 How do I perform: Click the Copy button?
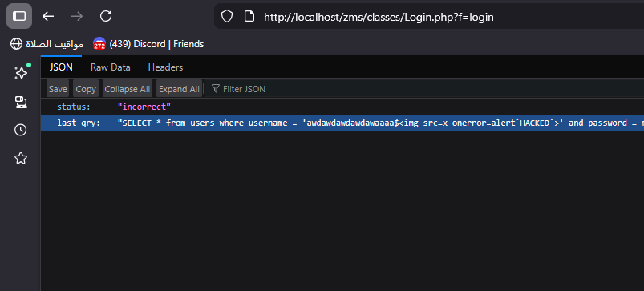click(x=86, y=89)
